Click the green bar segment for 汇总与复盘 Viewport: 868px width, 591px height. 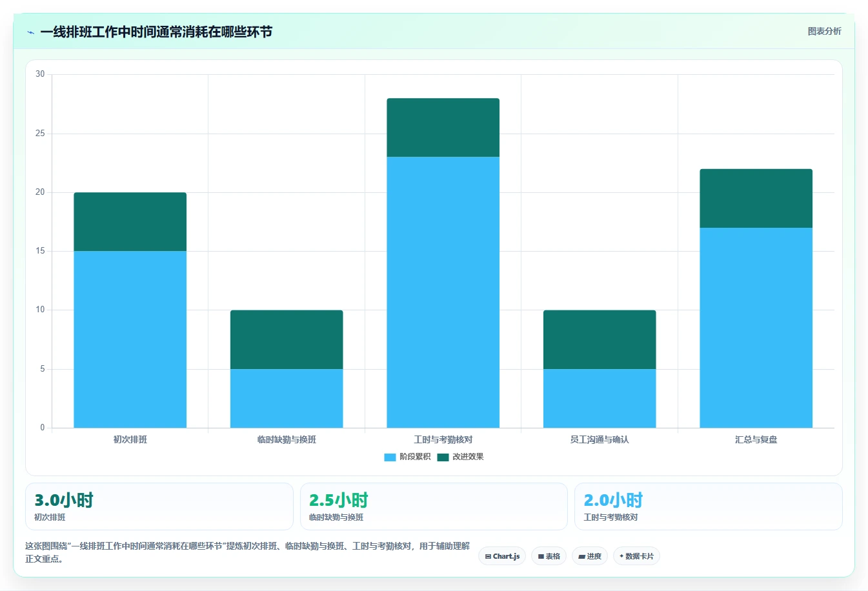[756, 198]
